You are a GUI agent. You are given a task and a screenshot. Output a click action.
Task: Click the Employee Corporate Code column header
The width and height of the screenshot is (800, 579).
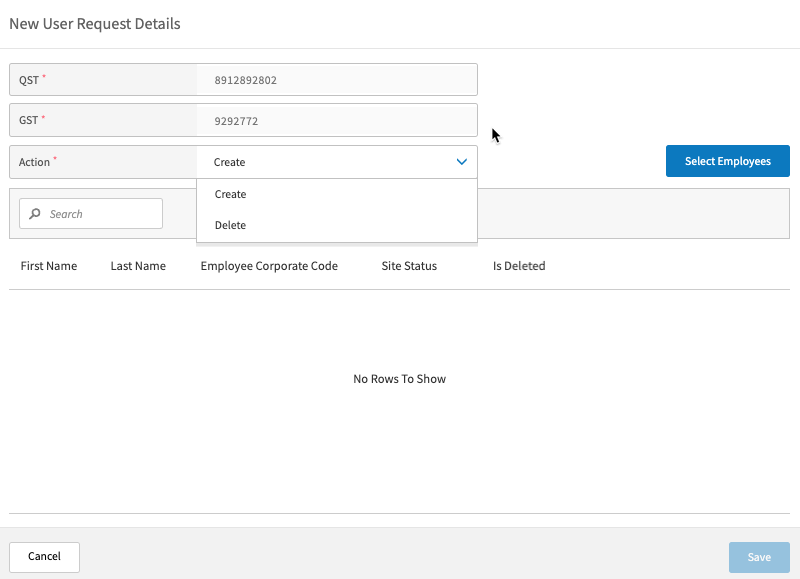pos(269,266)
